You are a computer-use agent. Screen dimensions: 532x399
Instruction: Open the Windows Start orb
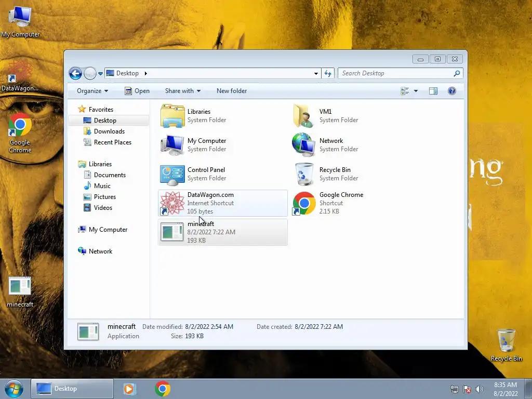[14, 389]
